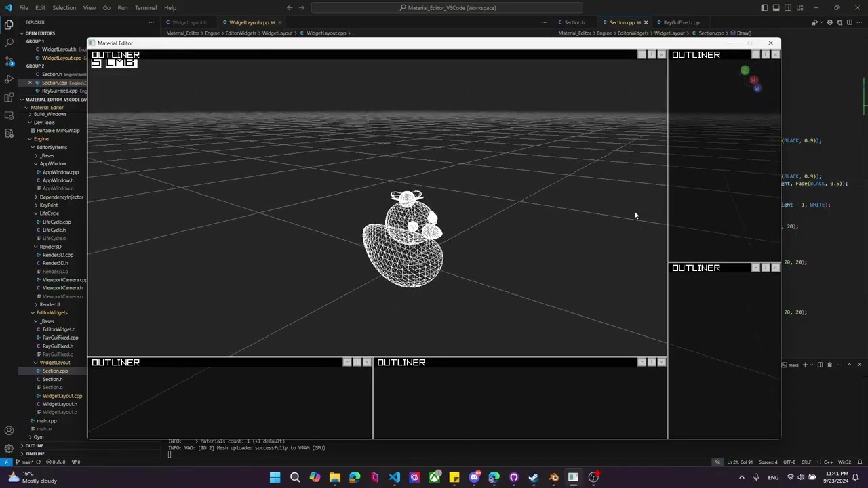Go forward using the navigation arrow

pos(302,8)
